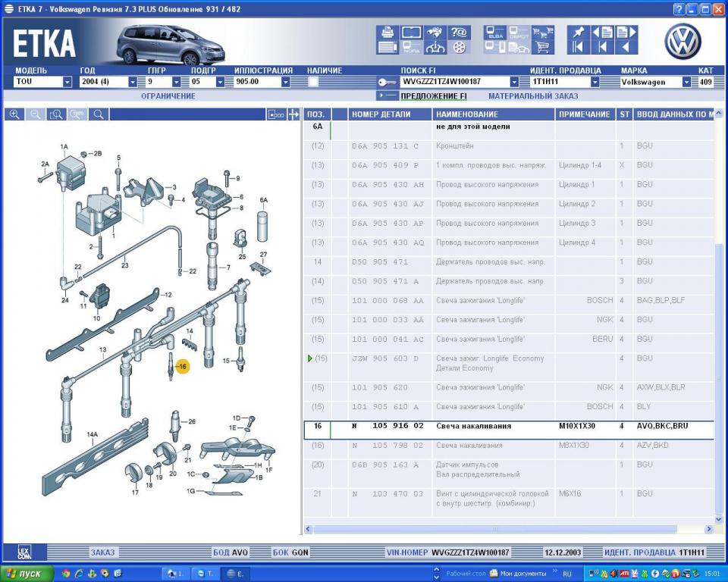Click the VIN number input field

pos(455,82)
